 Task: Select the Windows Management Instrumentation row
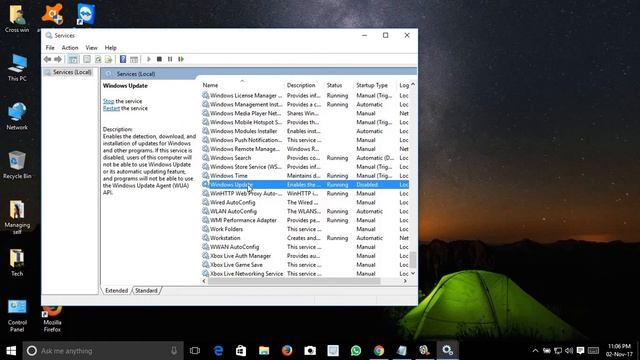(305, 104)
